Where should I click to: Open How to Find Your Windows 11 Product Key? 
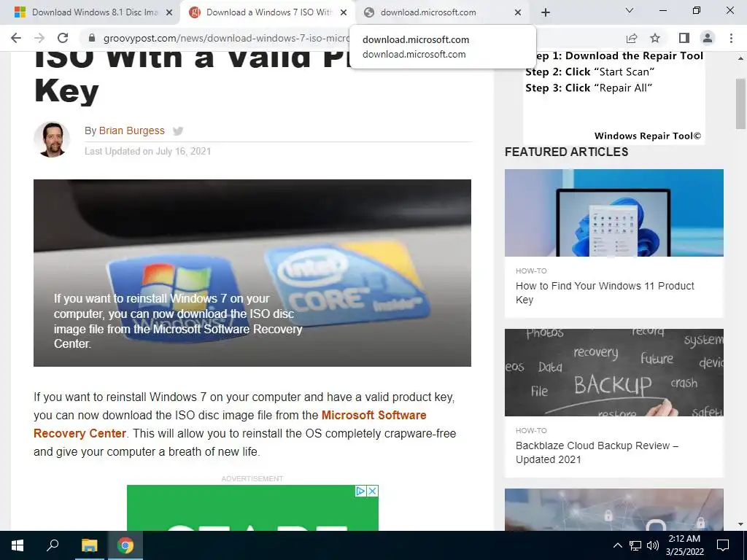(x=605, y=292)
